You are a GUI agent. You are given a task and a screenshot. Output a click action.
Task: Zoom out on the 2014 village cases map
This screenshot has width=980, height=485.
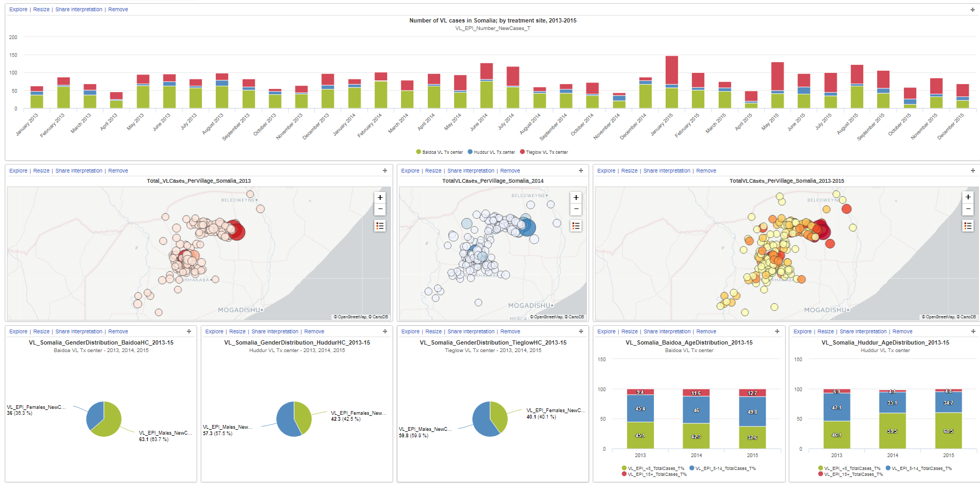[576, 209]
